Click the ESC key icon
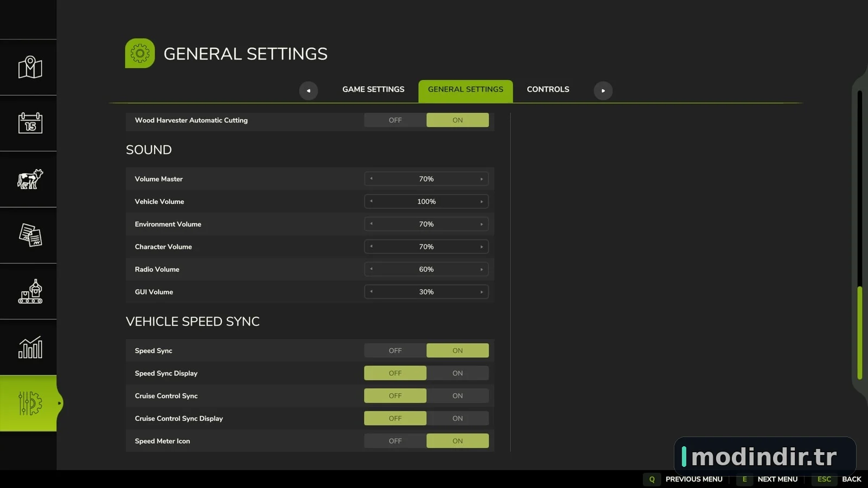The width and height of the screenshot is (868, 488). point(824,479)
